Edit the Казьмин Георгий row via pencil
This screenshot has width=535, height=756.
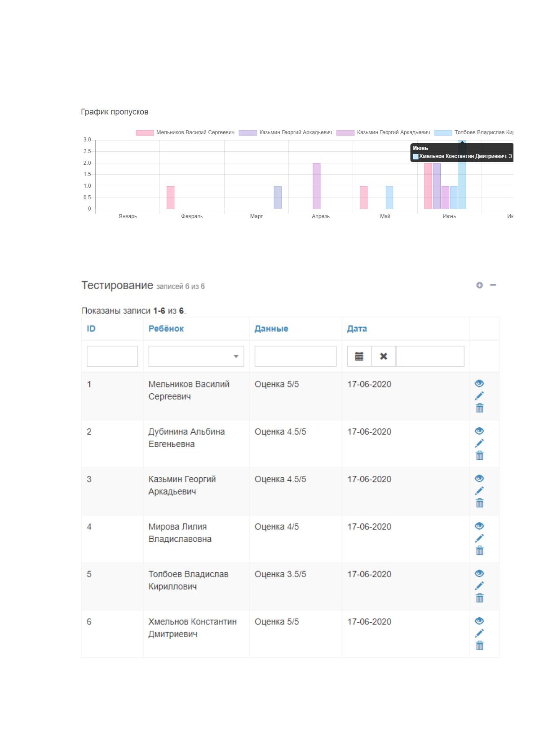pyautogui.click(x=479, y=491)
